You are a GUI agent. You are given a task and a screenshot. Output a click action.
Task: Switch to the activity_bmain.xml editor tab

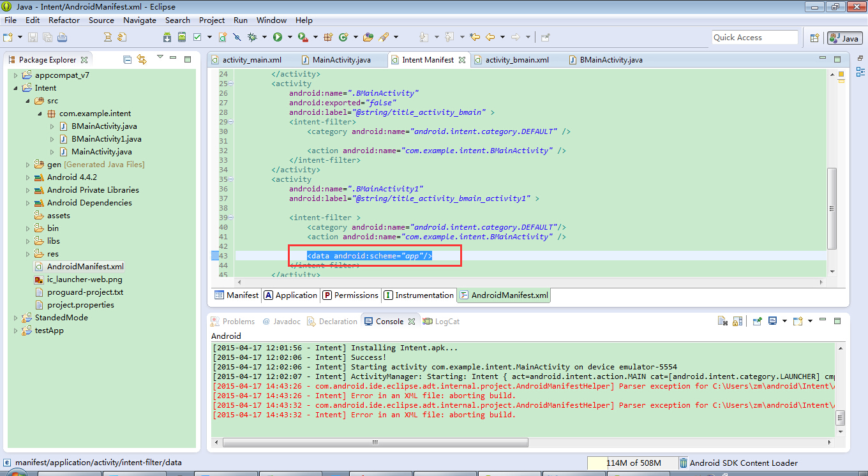[511, 60]
